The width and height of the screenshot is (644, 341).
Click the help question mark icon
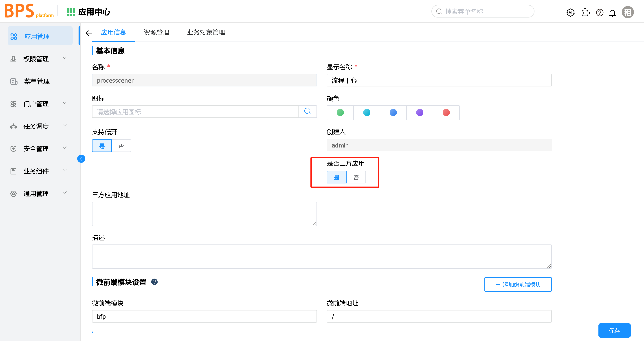point(600,13)
